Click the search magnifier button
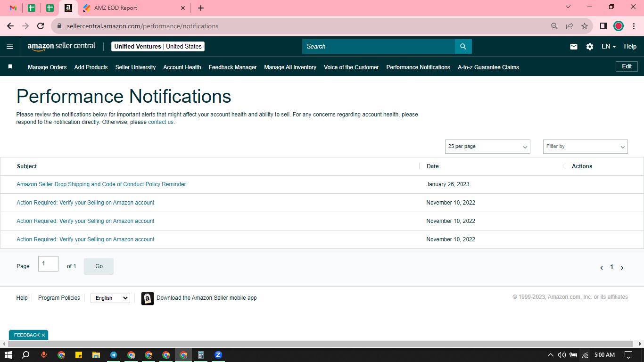The height and width of the screenshot is (362, 644). 463,46
